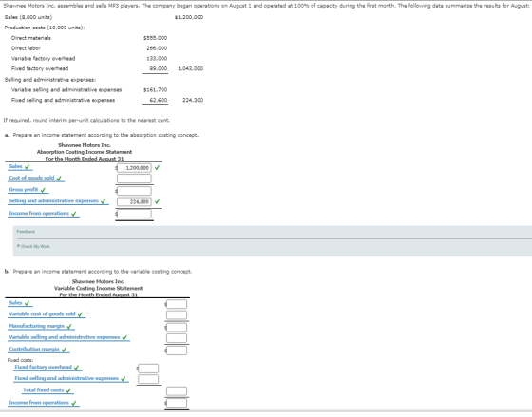Click the Contribution margin amount field
This screenshot has width=532, height=417.
coord(177,351)
